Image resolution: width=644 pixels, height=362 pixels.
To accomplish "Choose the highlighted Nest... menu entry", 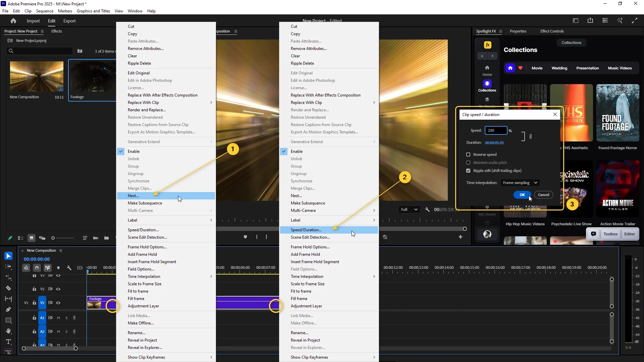I will 166,196.
